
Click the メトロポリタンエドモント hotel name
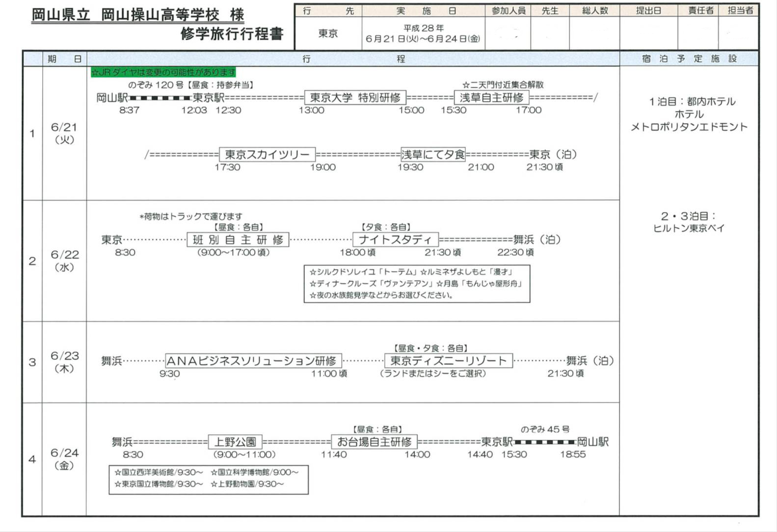click(689, 127)
